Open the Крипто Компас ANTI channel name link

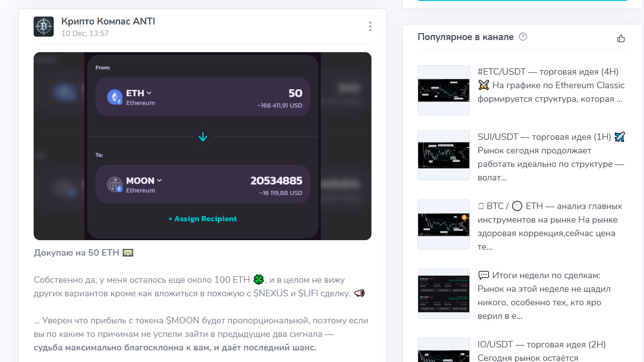(108, 21)
